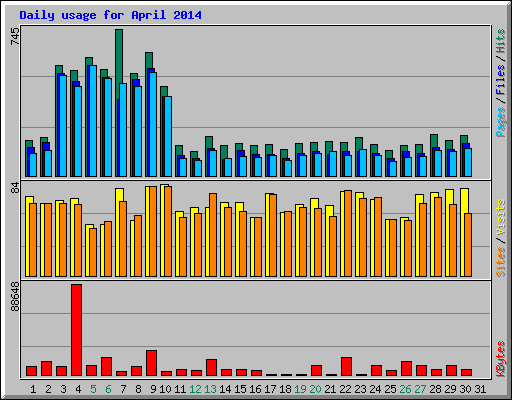This screenshot has height=400, width=512.
Task: Click day label 31 on x-axis
Action: 480,389
